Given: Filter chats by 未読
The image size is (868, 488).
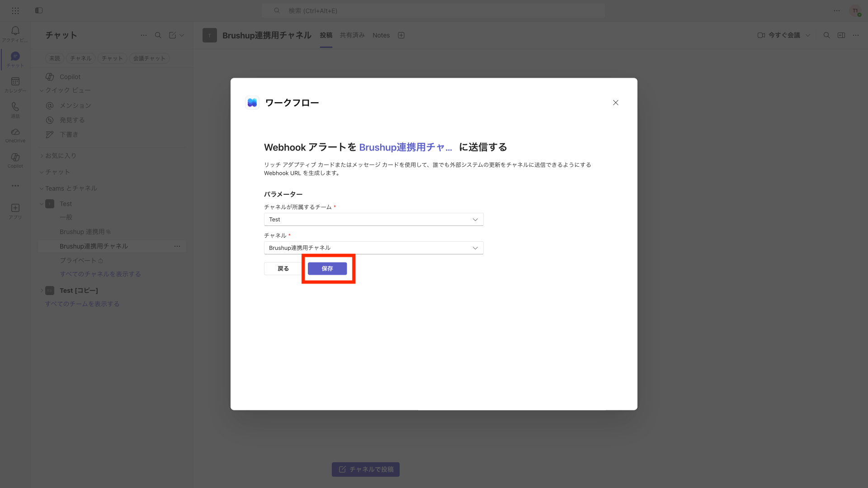Looking at the screenshot, I should (55, 58).
